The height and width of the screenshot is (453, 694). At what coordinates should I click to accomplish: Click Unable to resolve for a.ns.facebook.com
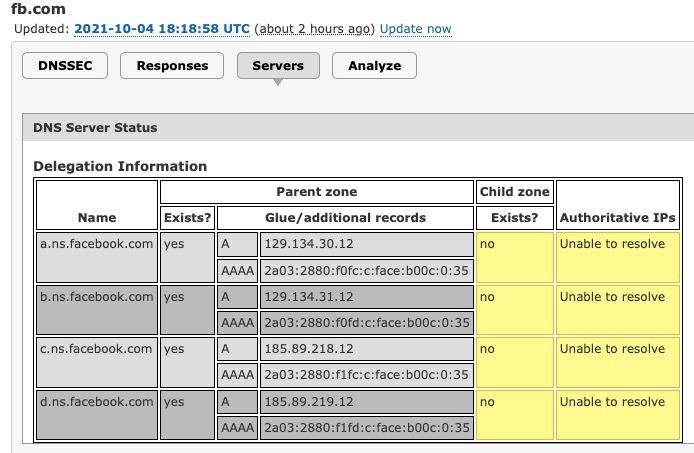click(x=618, y=257)
